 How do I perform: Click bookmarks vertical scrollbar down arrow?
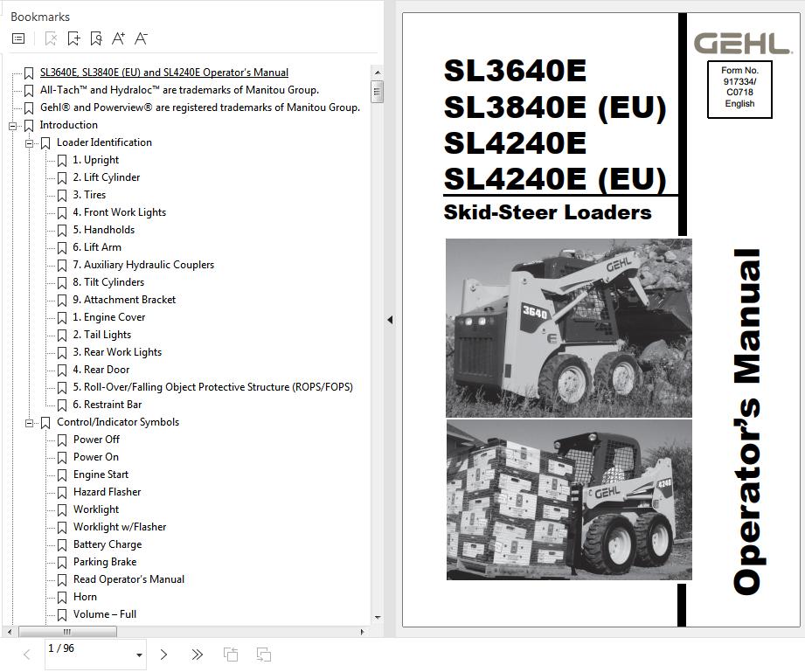tap(378, 617)
